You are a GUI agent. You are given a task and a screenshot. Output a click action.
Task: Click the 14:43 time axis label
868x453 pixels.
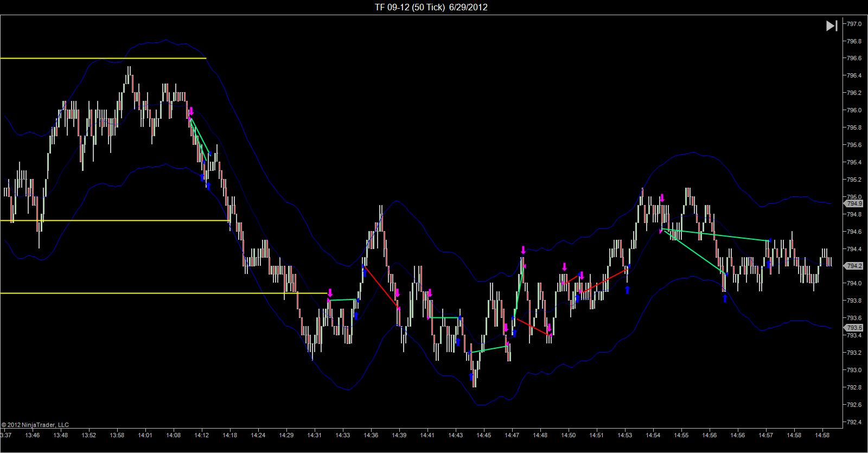coord(456,435)
